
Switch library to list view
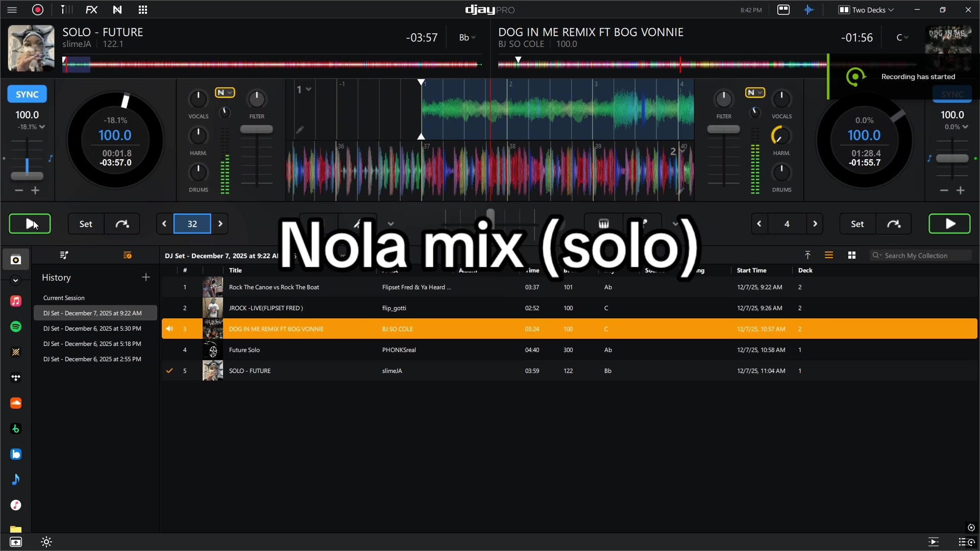(829, 255)
